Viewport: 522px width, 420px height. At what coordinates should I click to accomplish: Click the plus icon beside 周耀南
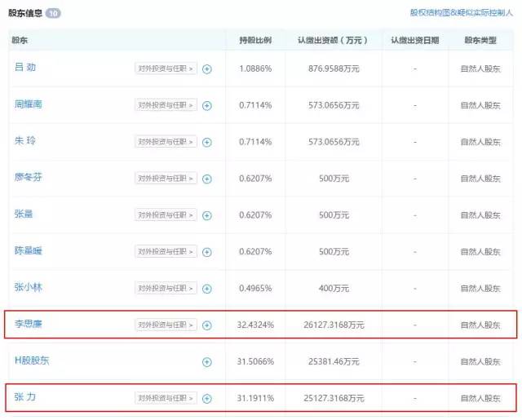coord(206,106)
